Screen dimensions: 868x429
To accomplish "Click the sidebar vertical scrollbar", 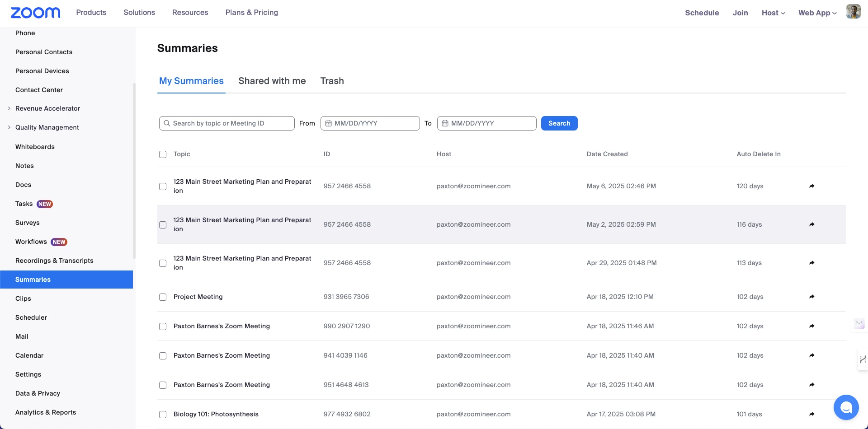I will (x=134, y=171).
